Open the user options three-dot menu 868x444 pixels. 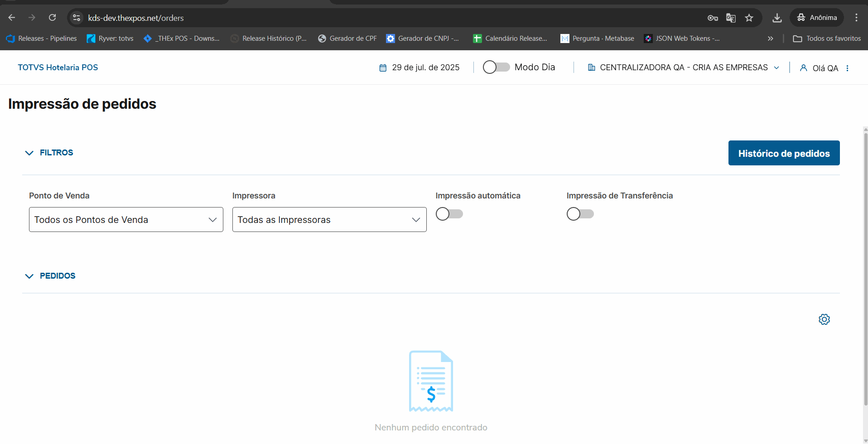[x=847, y=68]
